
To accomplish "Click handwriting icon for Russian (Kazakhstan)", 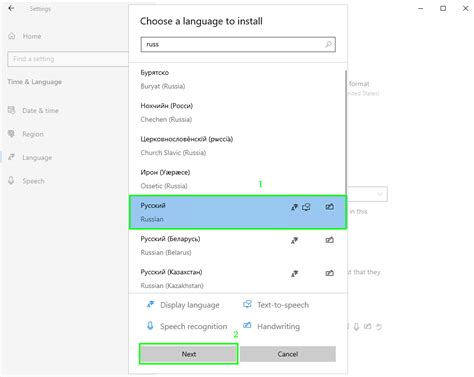I will pos(329,273).
